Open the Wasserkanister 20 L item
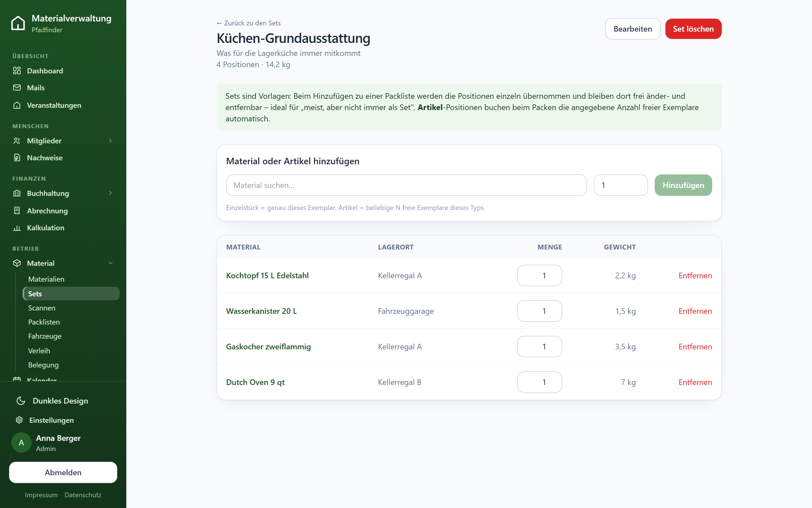This screenshot has height=508, width=812. [261, 311]
